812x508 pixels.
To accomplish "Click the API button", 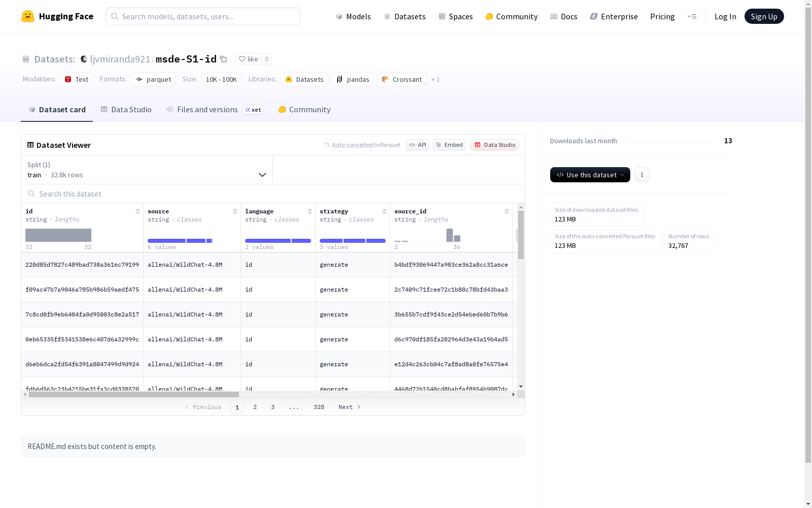I will pos(418,145).
